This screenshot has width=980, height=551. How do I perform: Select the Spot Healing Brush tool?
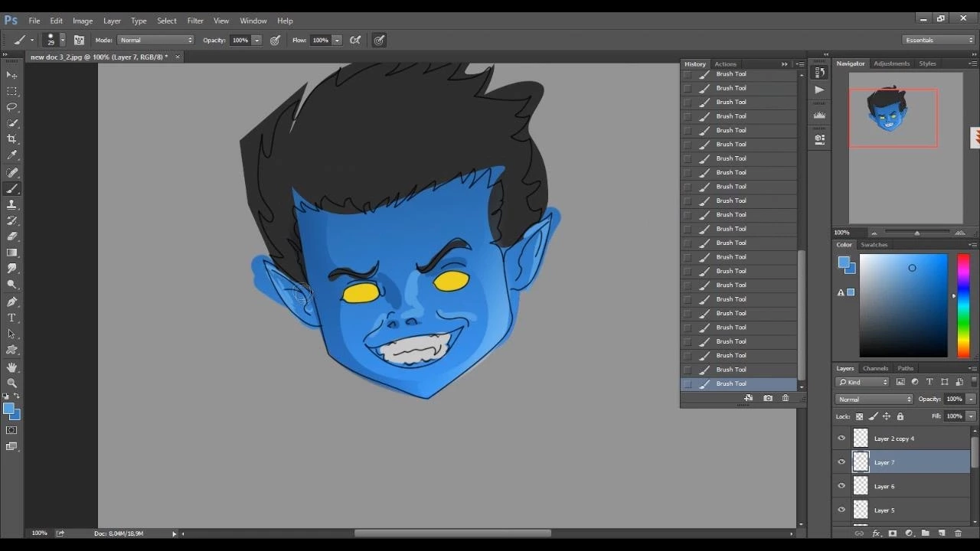coord(11,173)
